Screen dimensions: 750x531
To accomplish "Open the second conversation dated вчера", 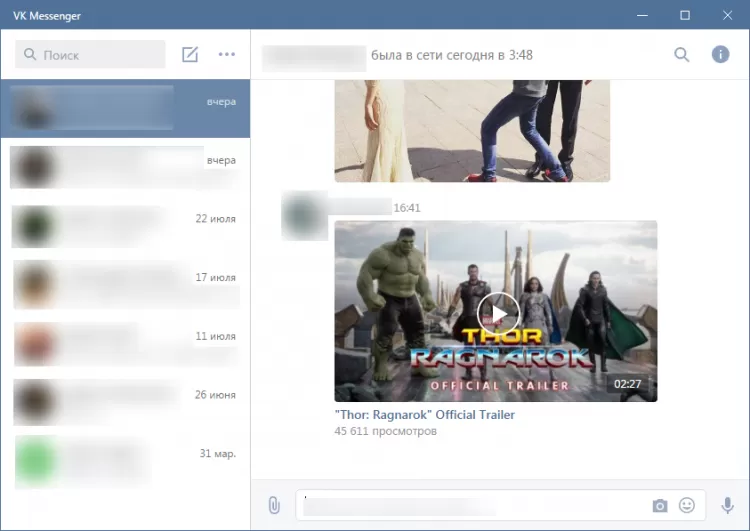I will [125, 167].
